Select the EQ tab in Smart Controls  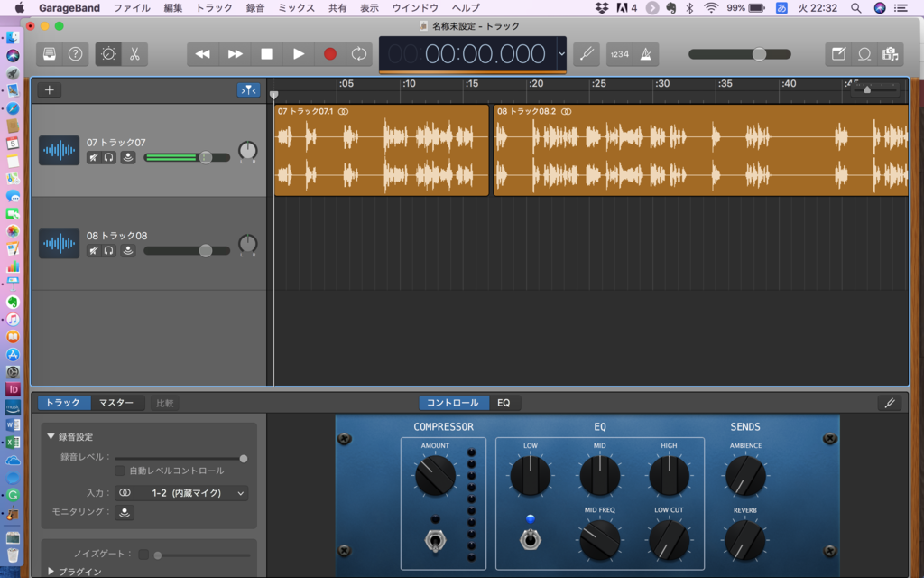504,403
